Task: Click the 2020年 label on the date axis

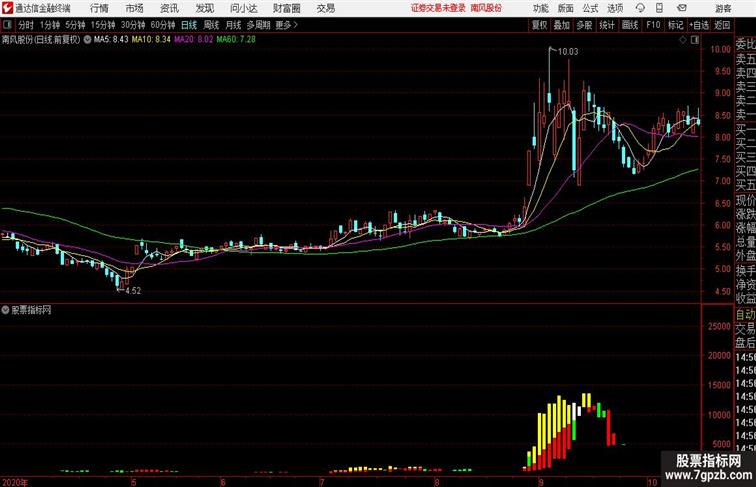Action: [15, 482]
